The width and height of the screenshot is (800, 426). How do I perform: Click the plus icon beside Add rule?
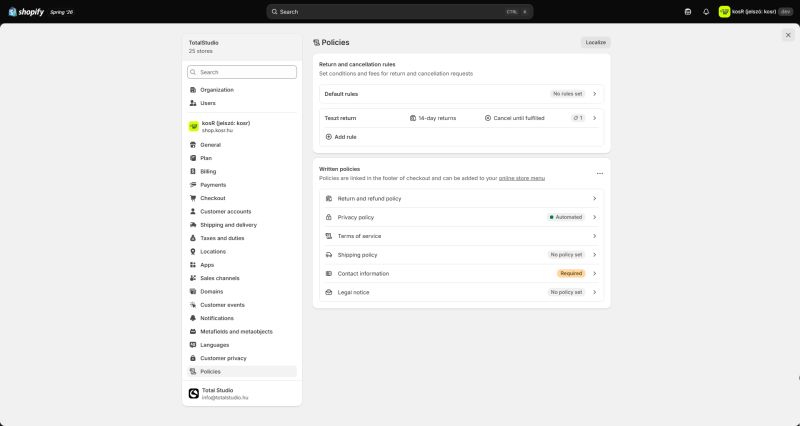click(329, 137)
